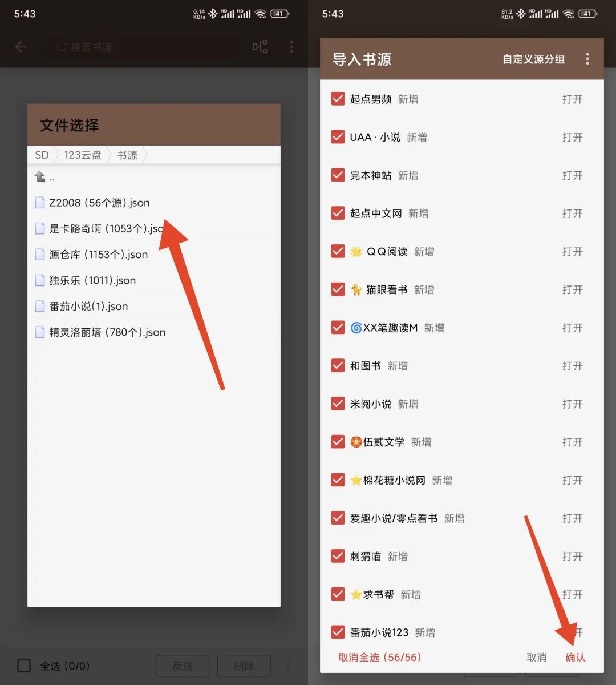Click 打开 for 起点男频
616x685 pixels.
[572, 99]
